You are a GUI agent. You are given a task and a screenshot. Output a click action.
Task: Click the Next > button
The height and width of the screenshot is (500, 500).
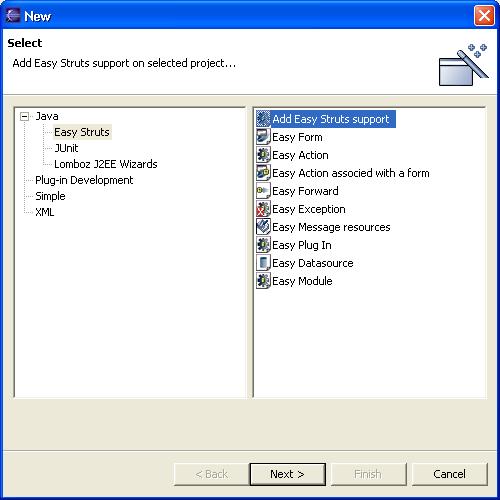tap(287, 474)
